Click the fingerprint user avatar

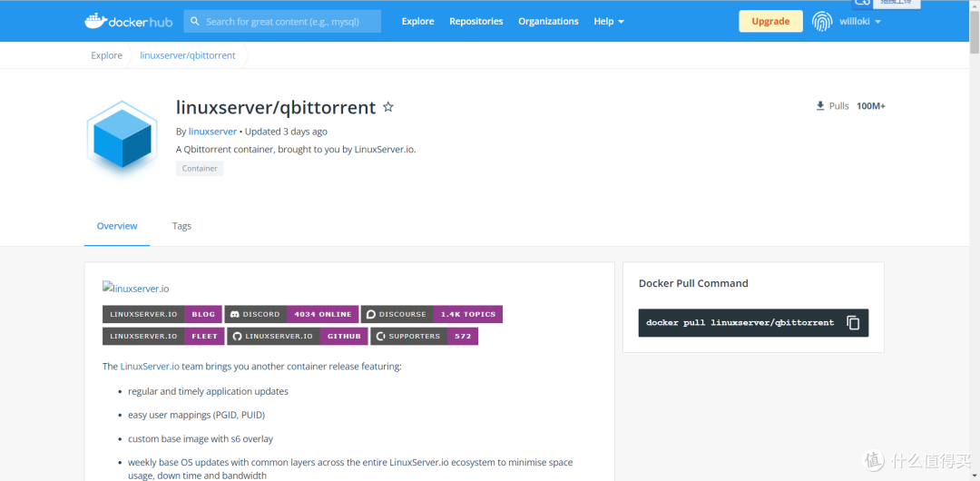coord(822,21)
